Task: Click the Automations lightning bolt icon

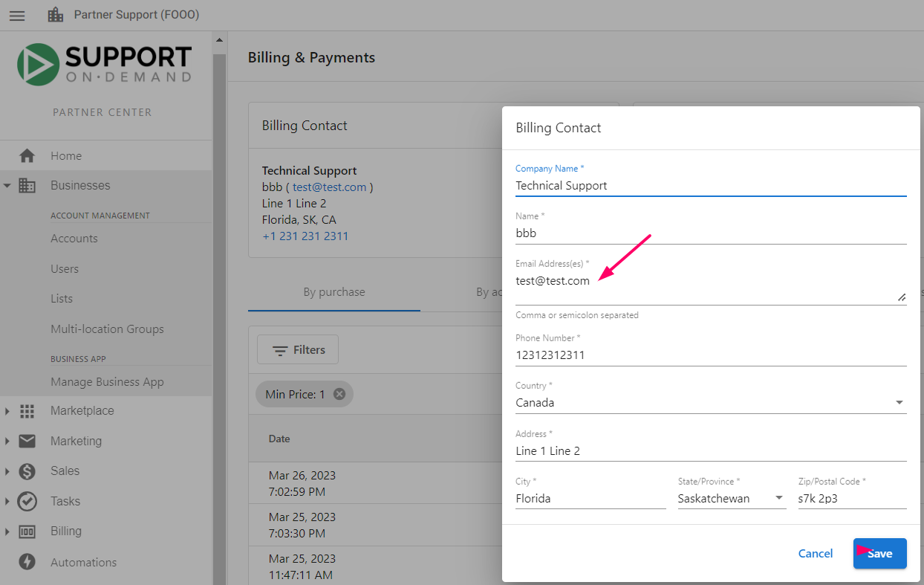Action: (x=27, y=562)
